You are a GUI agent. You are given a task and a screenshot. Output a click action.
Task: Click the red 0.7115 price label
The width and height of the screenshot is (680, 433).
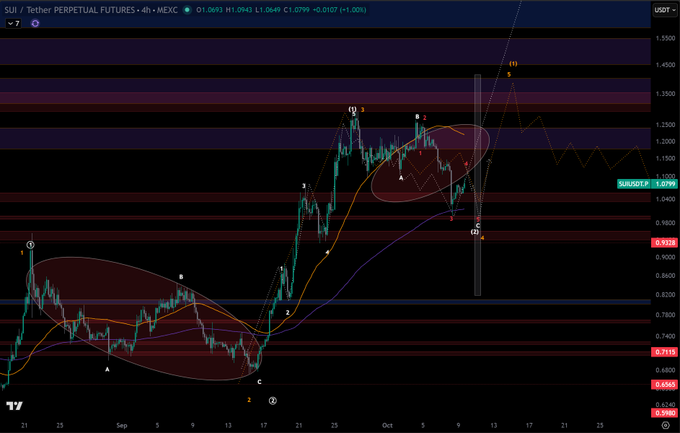[664, 352]
